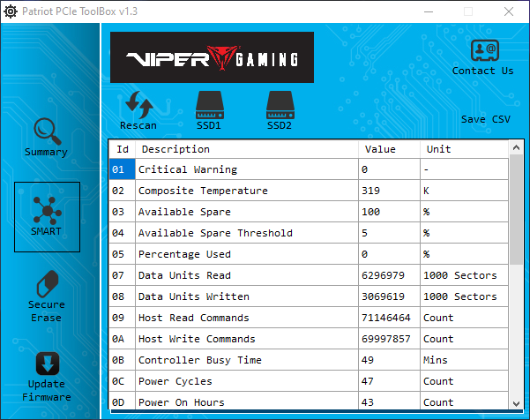The height and width of the screenshot is (420, 530).
Task: Click the Viper Gaming logo banner
Action: click(x=212, y=57)
